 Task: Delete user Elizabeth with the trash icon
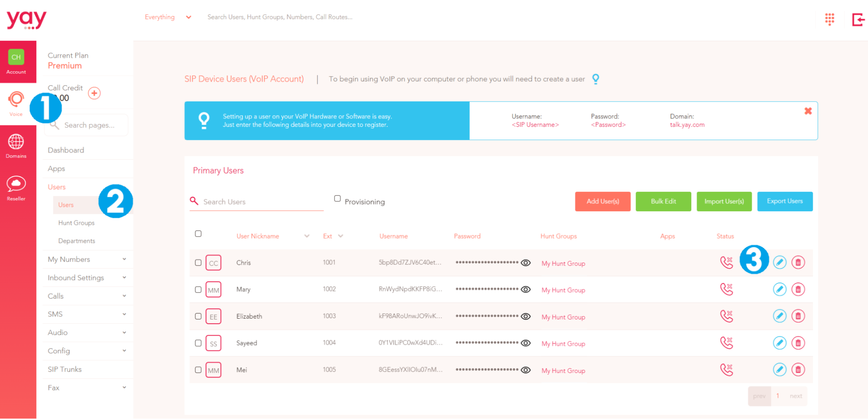tap(798, 316)
